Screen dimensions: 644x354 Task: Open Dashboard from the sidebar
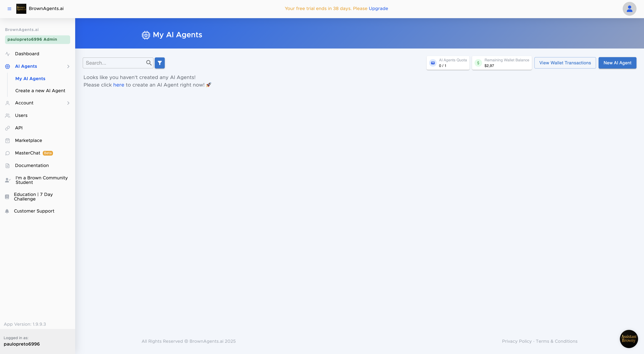point(27,54)
